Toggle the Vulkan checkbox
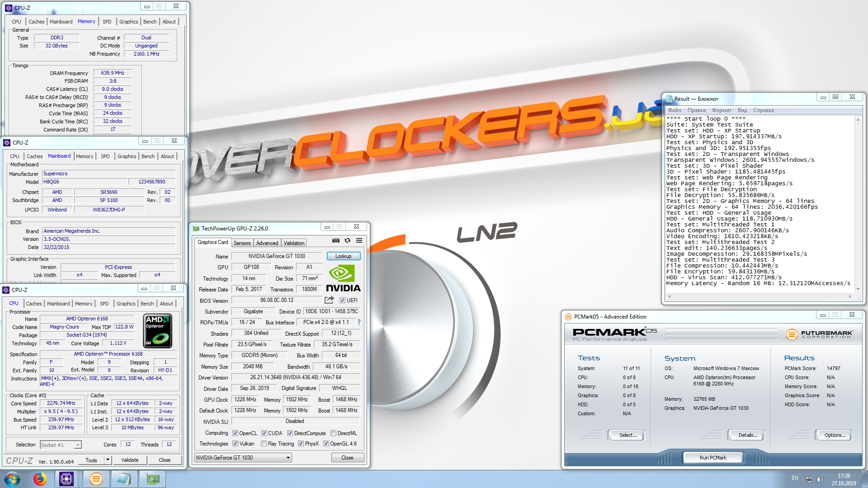This screenshot has width=868, height=488. click(x=235, y=444)
